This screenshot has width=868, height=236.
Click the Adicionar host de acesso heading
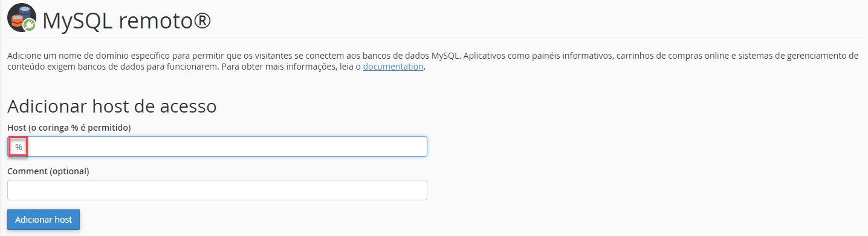pos(112,107)
